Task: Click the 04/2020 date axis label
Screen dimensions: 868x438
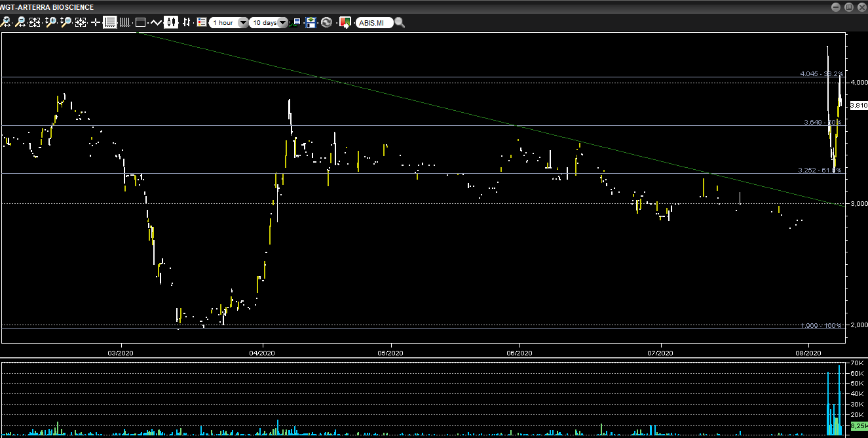Action: click(x=263, y=353)
